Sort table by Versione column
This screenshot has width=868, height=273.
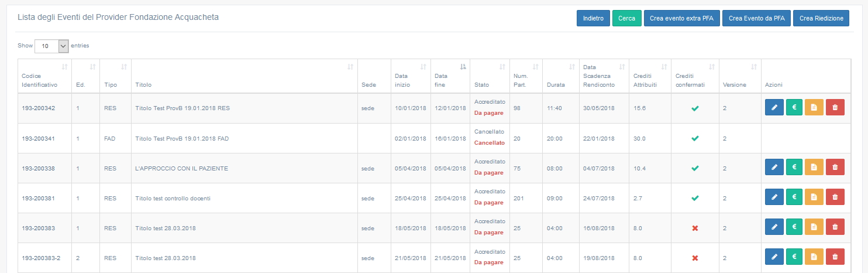[x=740, y=76]
